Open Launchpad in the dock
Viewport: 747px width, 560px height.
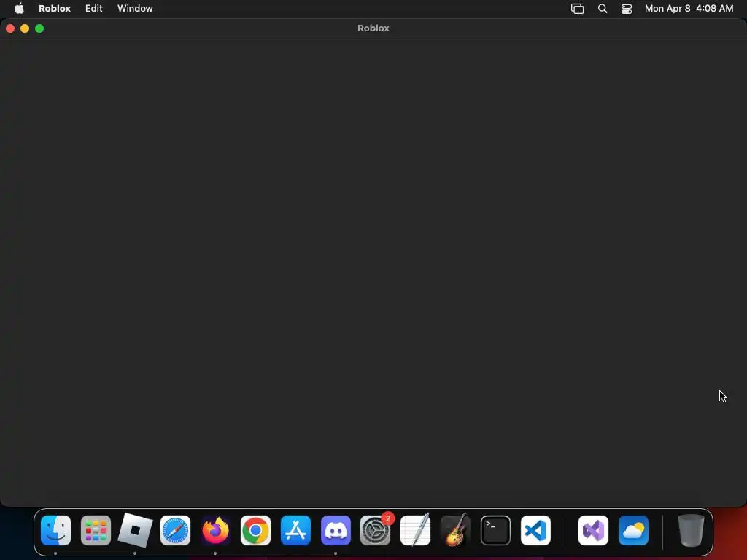click(x=96, y=530)
